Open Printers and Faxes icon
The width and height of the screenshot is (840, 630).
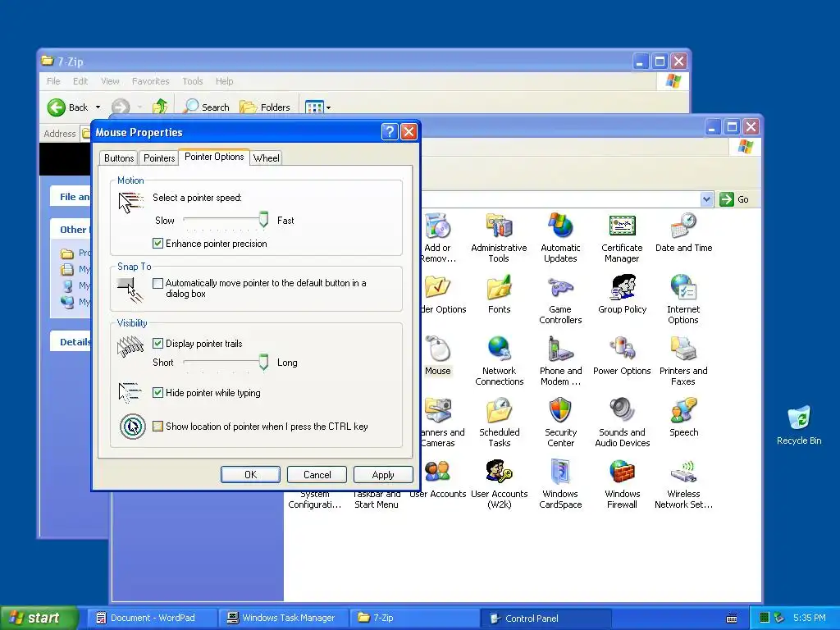click(x=683, y=361)
